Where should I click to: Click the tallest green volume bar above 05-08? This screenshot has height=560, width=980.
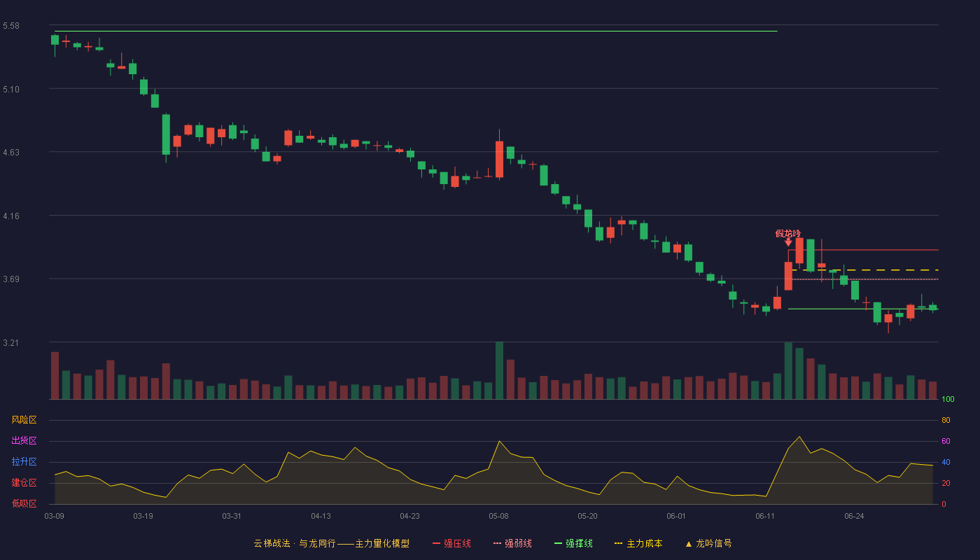tap(499, 370)
